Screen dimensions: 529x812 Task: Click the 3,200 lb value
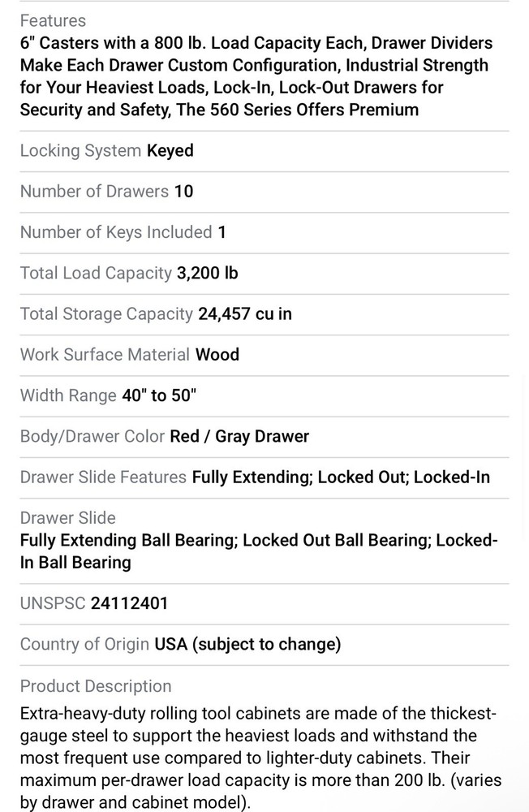click(x=208, y=273)
